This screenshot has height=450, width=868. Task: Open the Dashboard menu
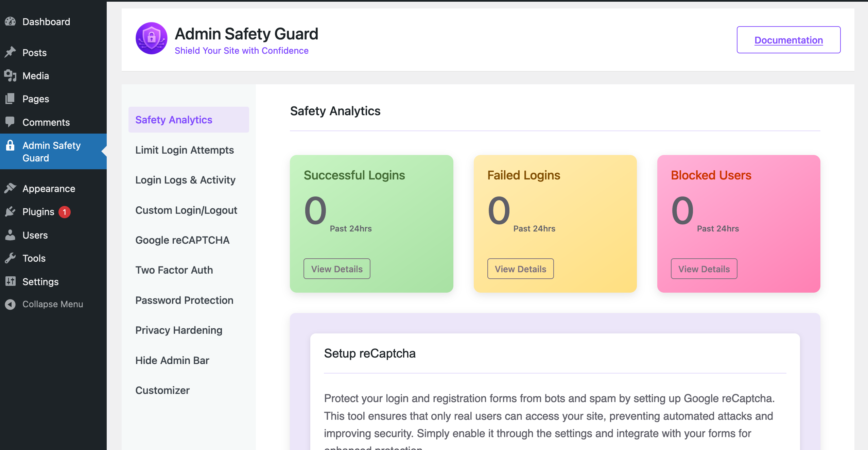53,22
